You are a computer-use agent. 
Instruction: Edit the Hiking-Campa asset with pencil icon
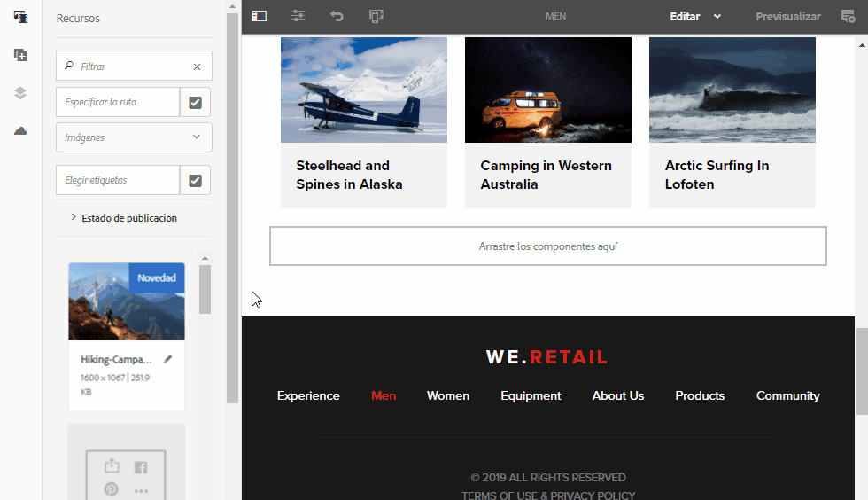(167, 359)
